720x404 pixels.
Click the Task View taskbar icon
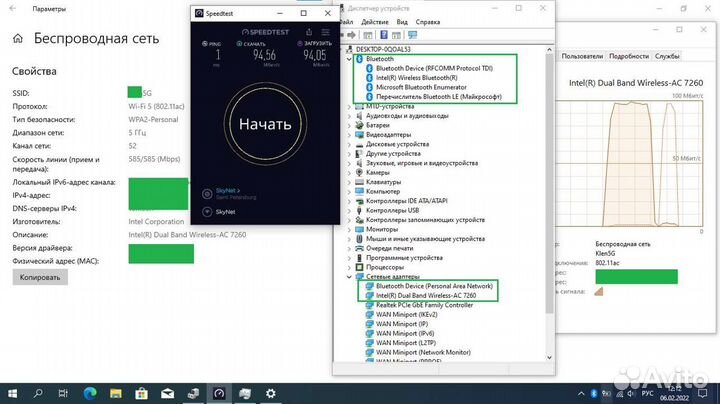click(x=63, y=393)
